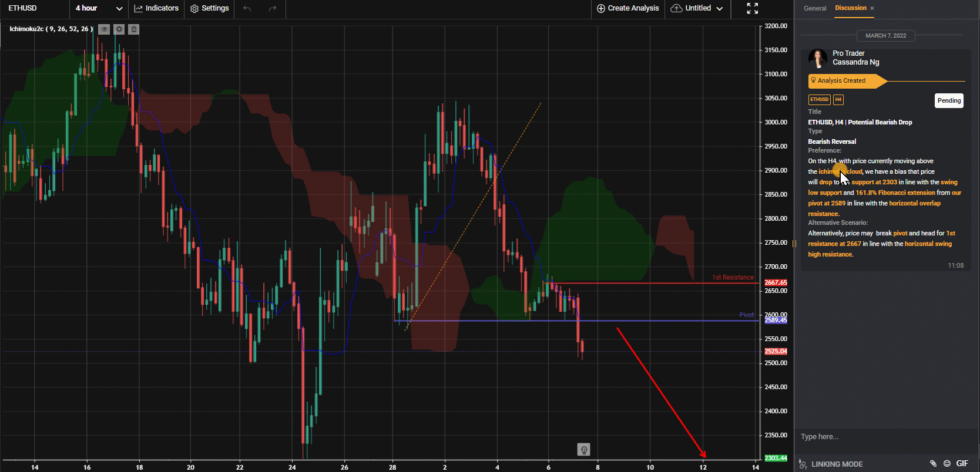Image resolution: width=980 pixels, height=472 pixels.
Task: Click the lightbulb idea icon on chart
Action: (x=584, y=450)
